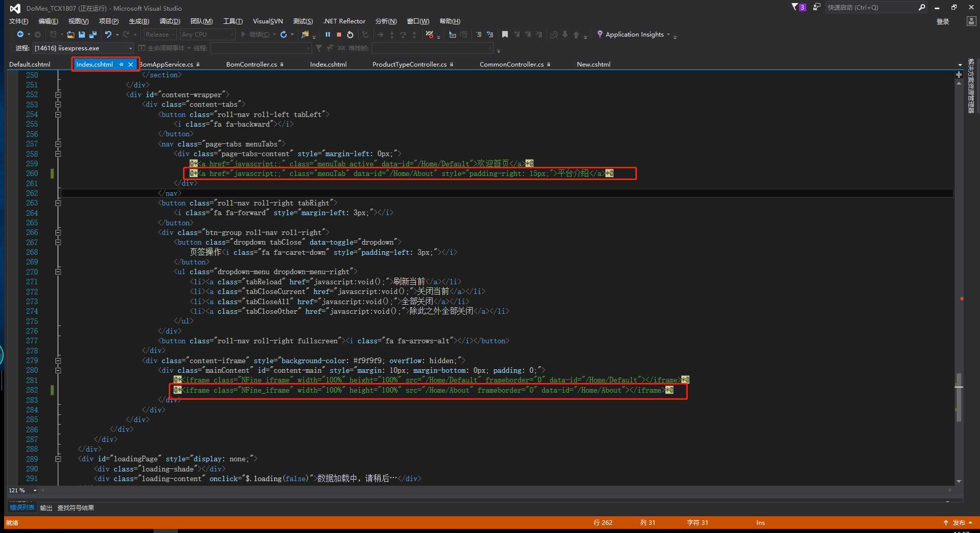Screen dimensions: 980x533
Task: Click the Save All icon
Action: click(93, 34)
